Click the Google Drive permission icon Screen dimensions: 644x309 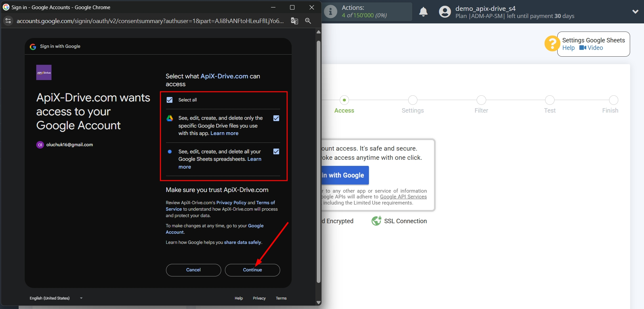click(x=169, y=118)
